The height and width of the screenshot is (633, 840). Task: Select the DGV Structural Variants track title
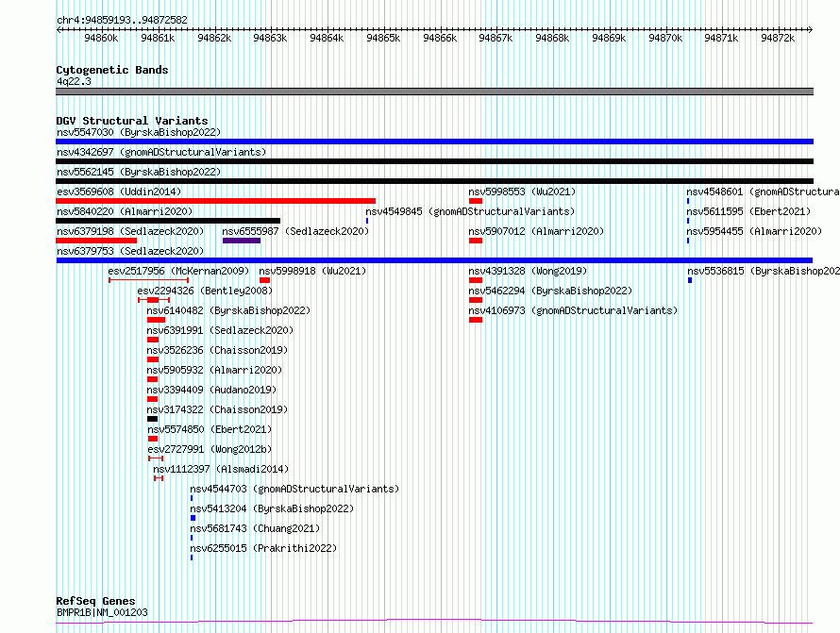click(132, 121)
